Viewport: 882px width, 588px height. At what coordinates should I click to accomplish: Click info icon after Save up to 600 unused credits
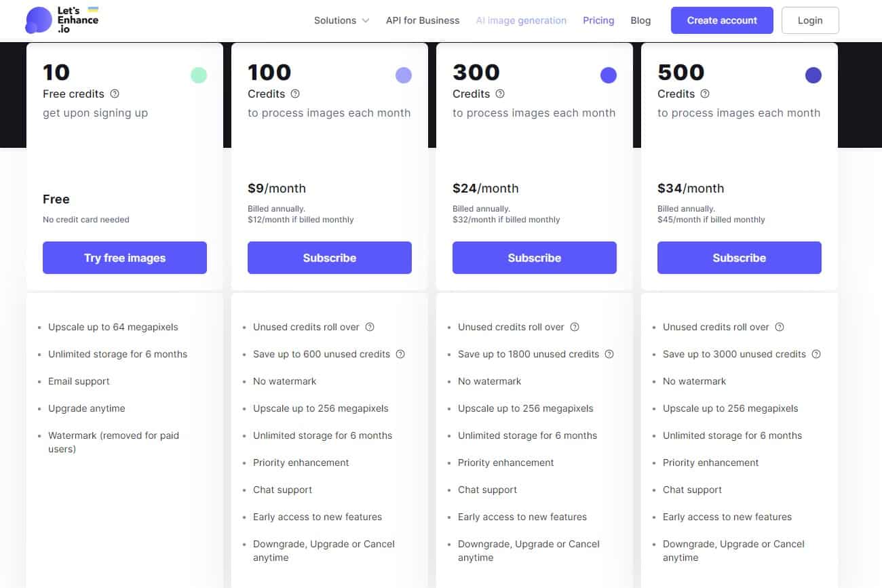click(x=400, y=354)
